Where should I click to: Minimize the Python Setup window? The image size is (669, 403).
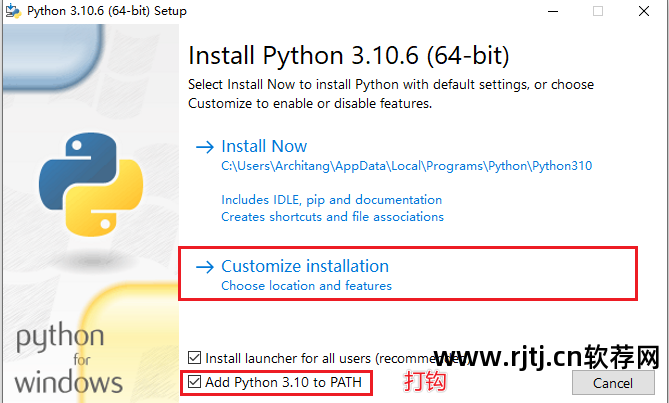pyautogui.click(x=553, y=11)
